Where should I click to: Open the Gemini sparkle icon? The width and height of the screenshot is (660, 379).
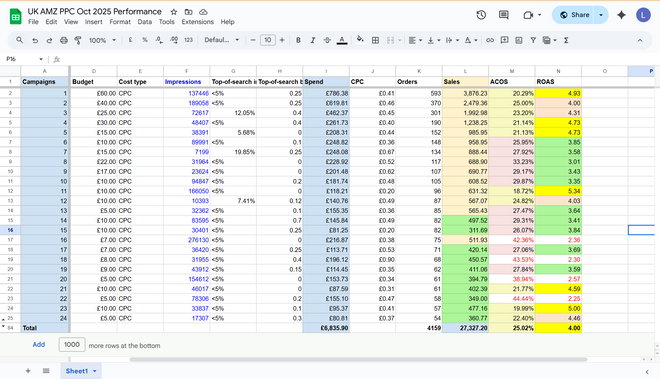[x=621, y=15]
